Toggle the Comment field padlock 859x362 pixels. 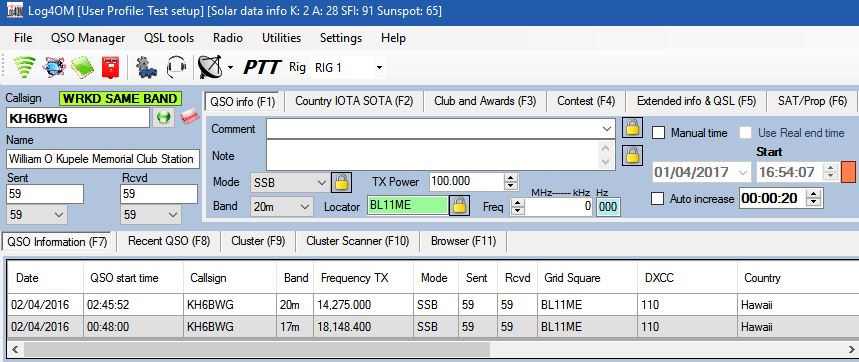pos(632,128)
